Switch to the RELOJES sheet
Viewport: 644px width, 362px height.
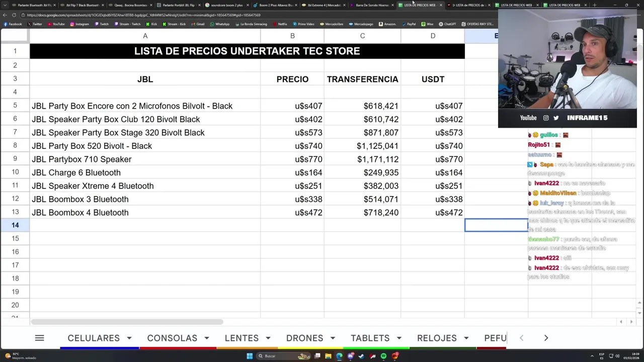click(x=437, y=338)
